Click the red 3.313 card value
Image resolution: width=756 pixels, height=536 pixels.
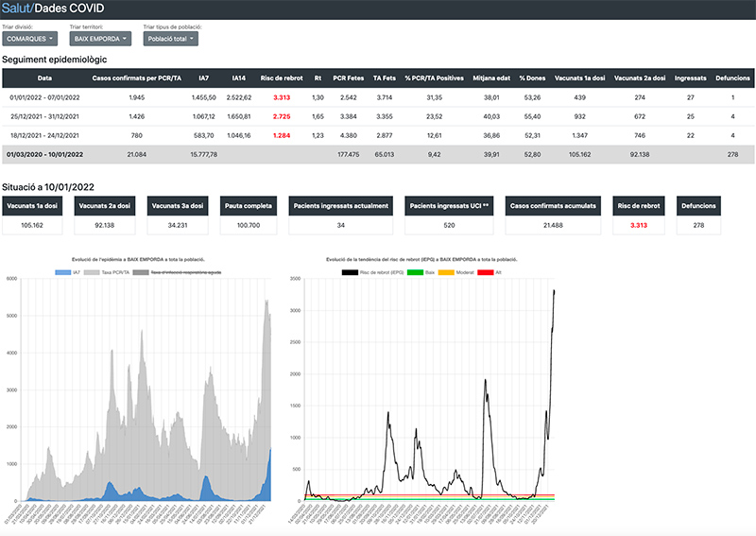tap(639, 225)
